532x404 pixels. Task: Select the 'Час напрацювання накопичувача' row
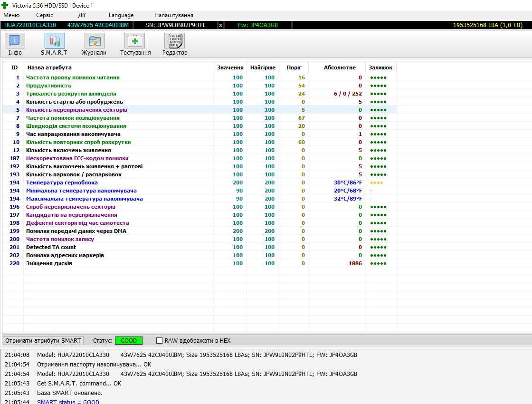[x=200, y=134]
